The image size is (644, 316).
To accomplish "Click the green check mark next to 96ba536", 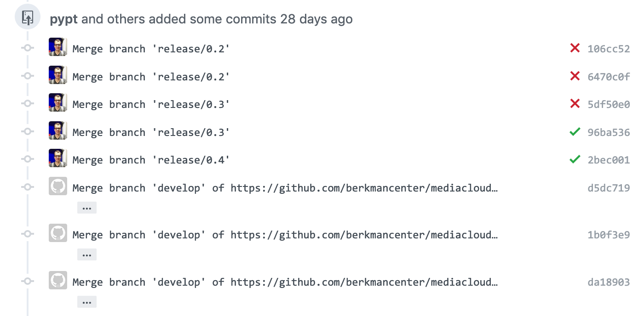I will (x=575, y=132).
